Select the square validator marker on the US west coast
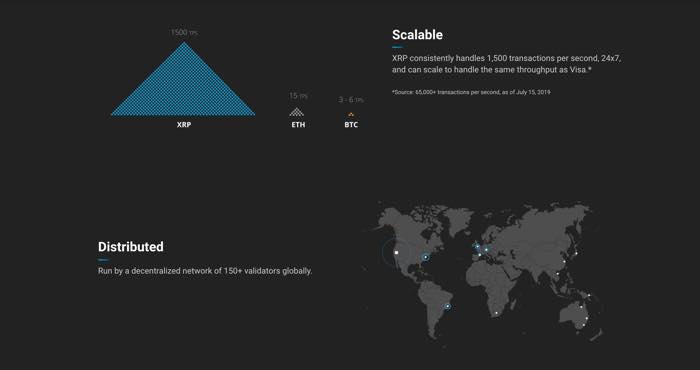Viewport: 700px width, 370px height. [x=396, y=253]
